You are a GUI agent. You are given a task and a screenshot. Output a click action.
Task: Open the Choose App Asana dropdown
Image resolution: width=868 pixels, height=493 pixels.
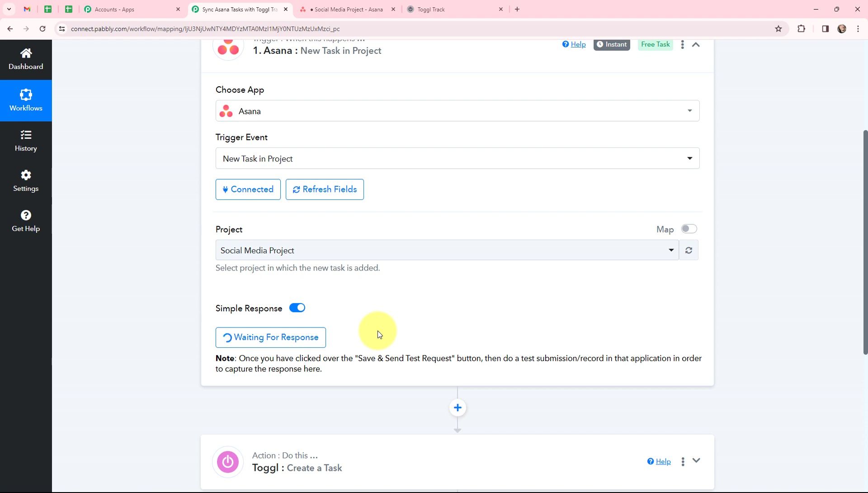(x=458, y=111)
